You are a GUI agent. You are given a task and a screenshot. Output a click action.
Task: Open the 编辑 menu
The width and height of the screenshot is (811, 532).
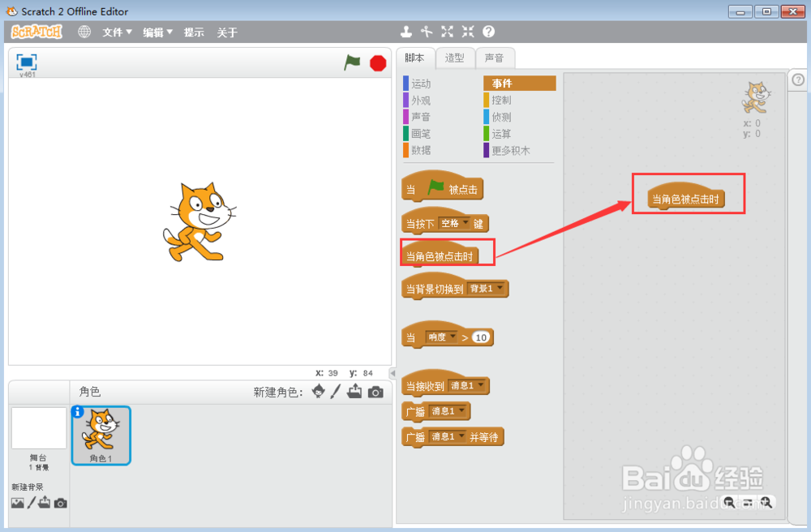click(157, 32)
